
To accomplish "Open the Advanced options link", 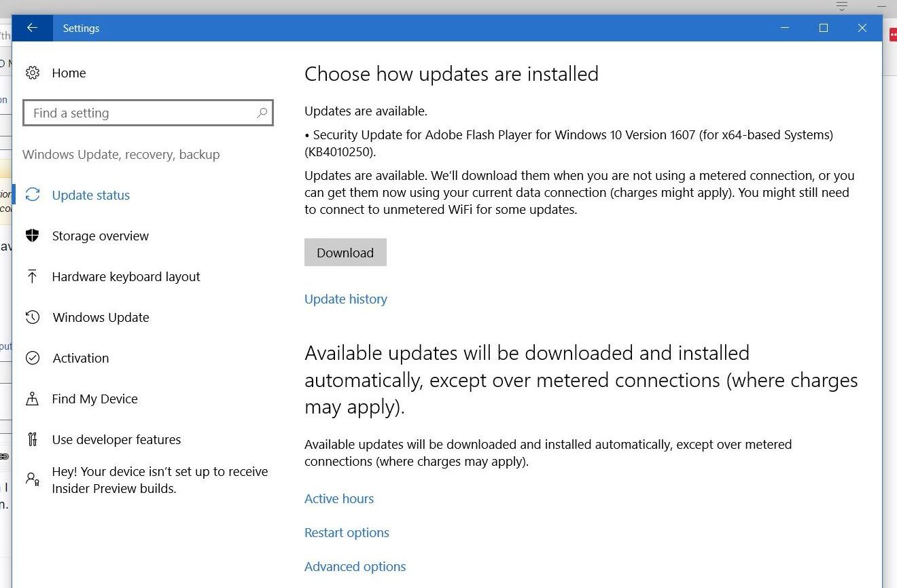I will pos(355,566).
